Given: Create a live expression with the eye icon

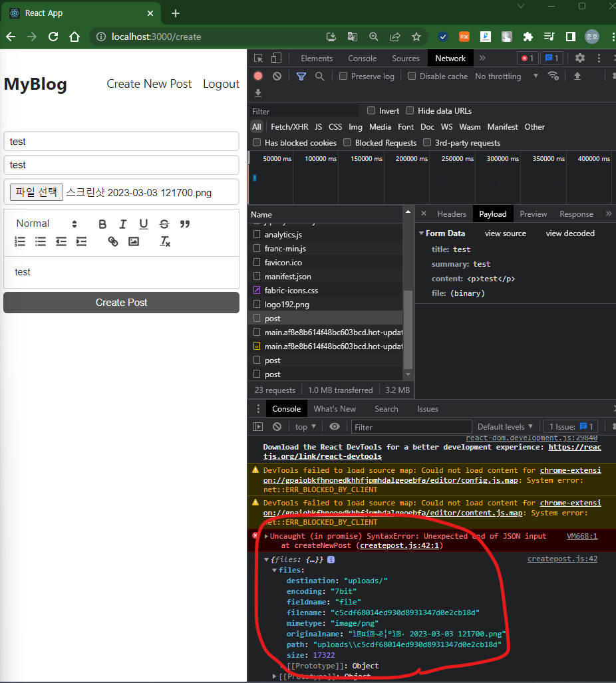Looking at the screenshot, I should point(335,427).
